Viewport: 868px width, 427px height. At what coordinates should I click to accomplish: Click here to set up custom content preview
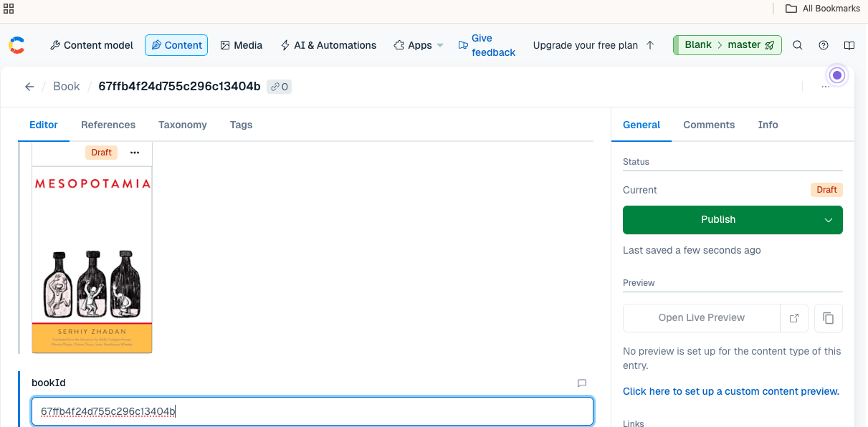coord(731,391)
